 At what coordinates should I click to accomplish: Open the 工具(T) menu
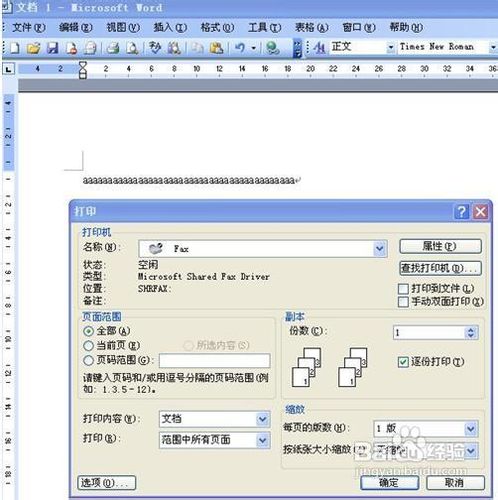coord(264,27)
